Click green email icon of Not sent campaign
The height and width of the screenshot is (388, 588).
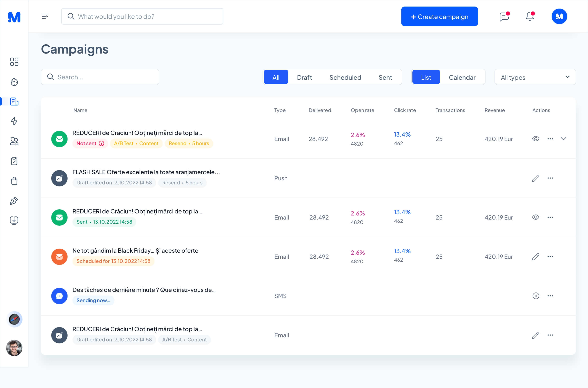[x=59, y=139]
